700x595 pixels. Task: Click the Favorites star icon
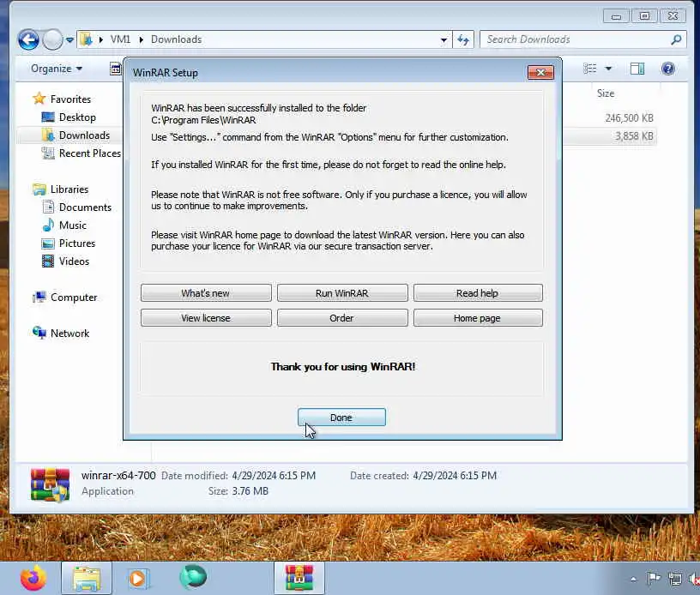click(x=39, y=98)
